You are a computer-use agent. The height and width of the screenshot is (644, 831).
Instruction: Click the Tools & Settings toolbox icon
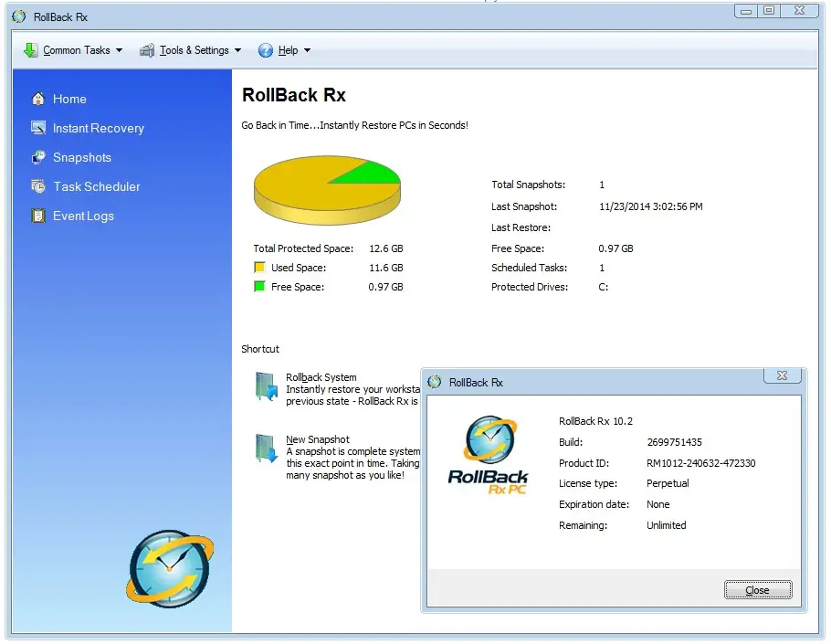(147, 50)
